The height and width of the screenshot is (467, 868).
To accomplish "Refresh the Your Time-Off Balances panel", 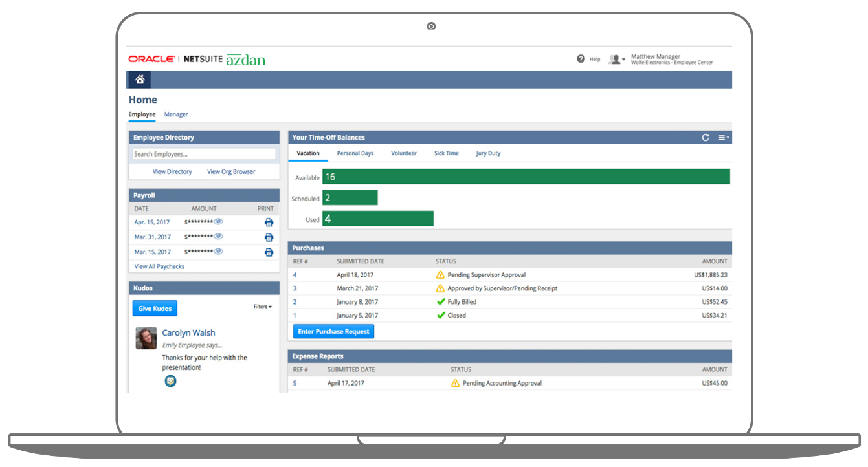I will (706, 137).
